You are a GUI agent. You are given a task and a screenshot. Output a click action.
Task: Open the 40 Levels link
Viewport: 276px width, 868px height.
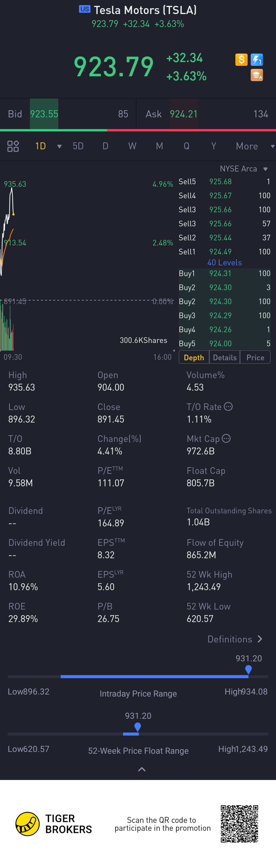(224, 263)
